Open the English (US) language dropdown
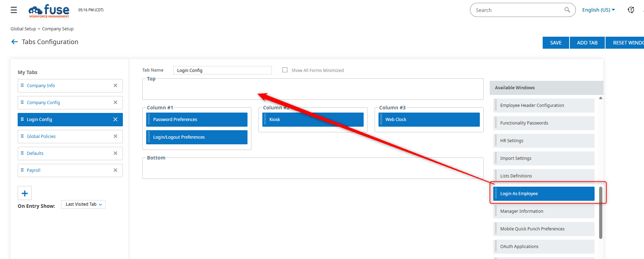 click(x=598, y=10)
